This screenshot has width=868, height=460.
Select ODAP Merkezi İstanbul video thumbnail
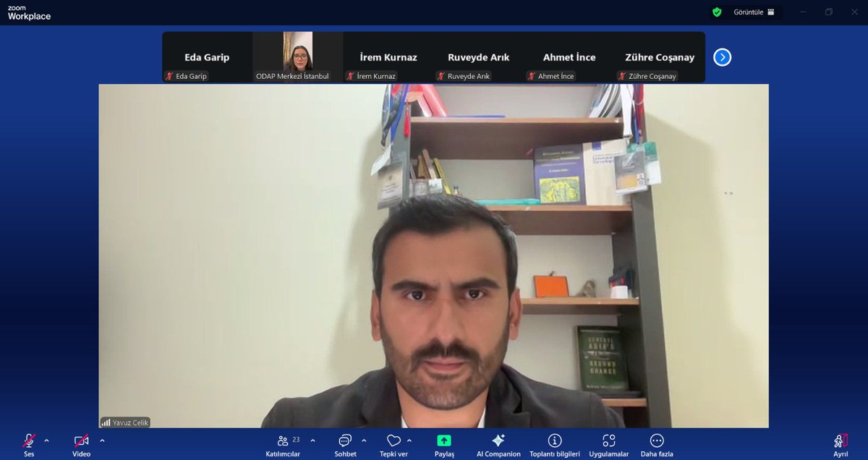(x=298, y=57)
